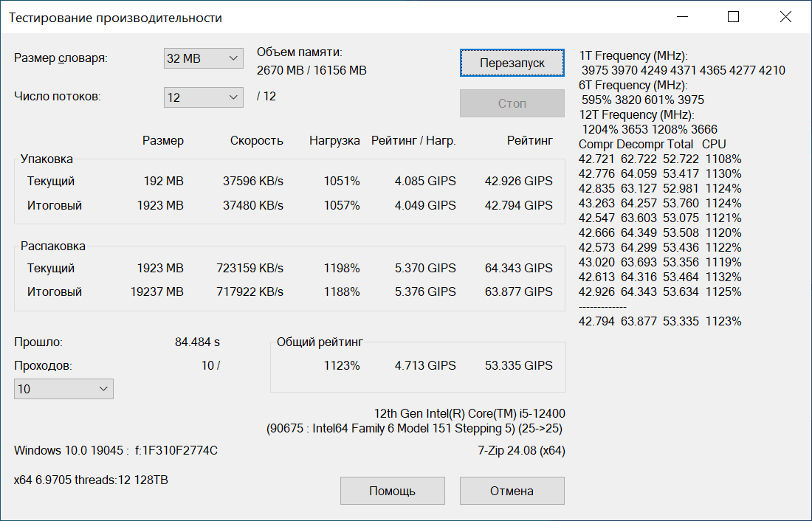Click the Рейтинг / Нагр. column header
Viewport: 812px width, 521px height.
[413, 141]
